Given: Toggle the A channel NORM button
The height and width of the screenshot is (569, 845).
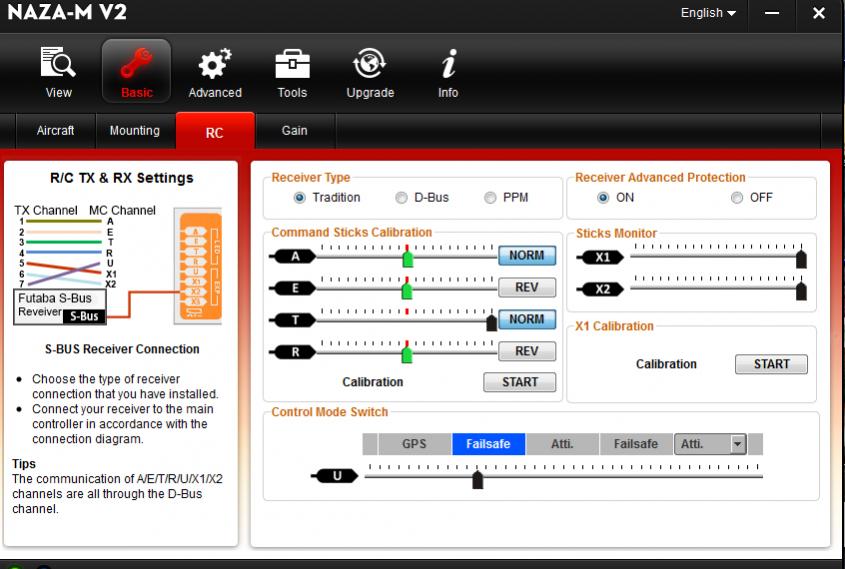Looking at the screenshot, I should point(526,255).
